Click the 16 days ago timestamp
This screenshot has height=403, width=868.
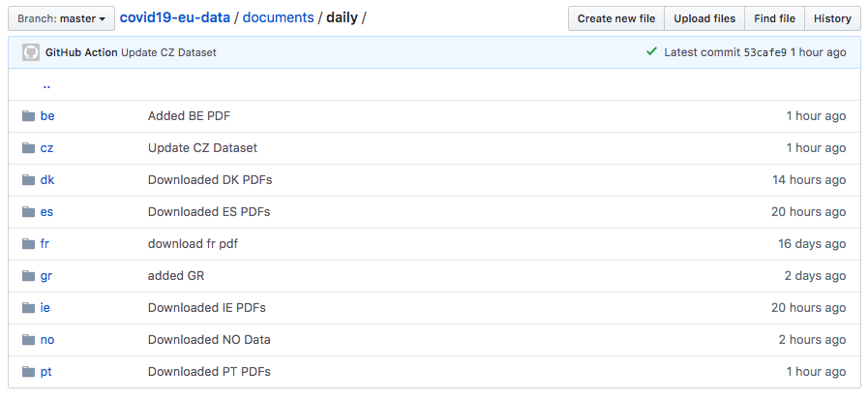click(x=812, y=244)
